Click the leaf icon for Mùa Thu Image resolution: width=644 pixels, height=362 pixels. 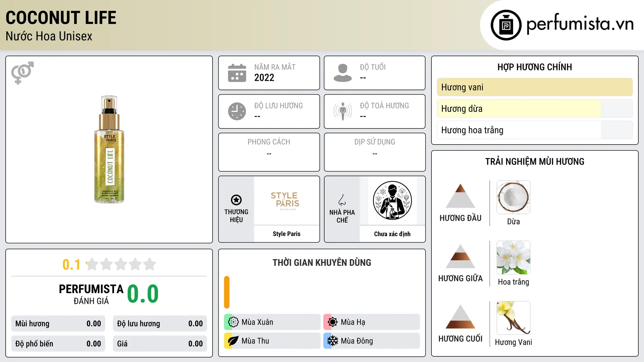233,341
